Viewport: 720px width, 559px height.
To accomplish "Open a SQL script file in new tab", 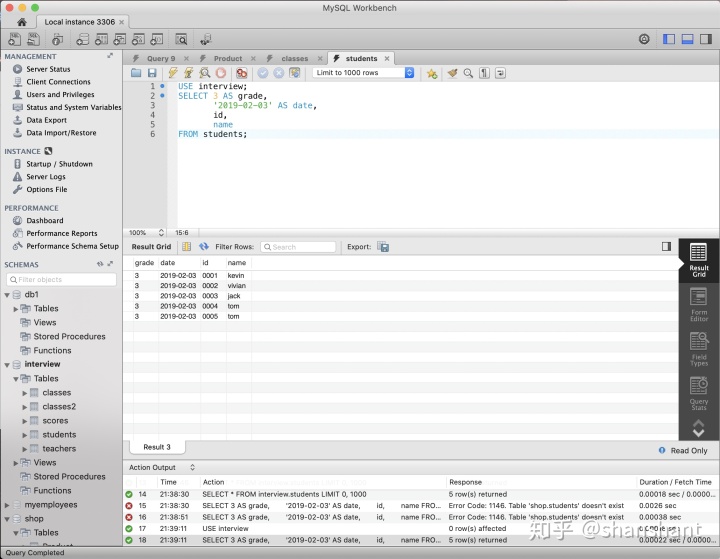I will tap(33, 40).
